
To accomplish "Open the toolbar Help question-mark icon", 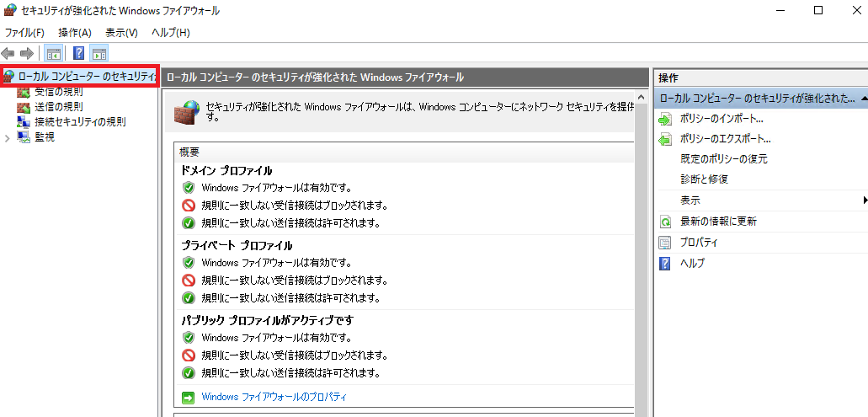I will click(78, 53).
